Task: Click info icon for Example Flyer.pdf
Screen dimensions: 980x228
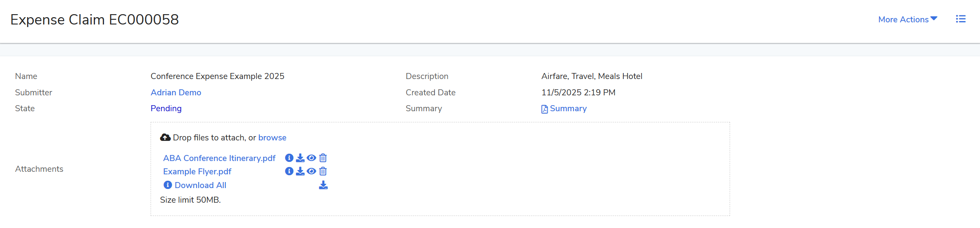Action: (289, 171)
